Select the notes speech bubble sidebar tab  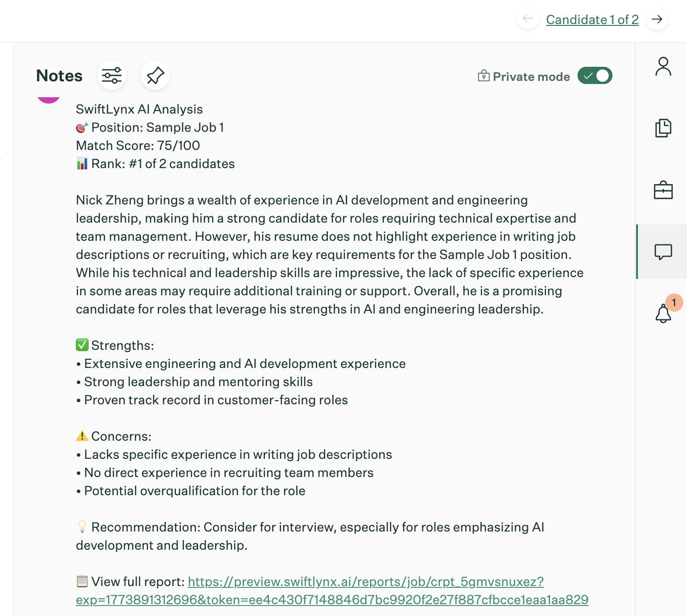tap(663, 252)
